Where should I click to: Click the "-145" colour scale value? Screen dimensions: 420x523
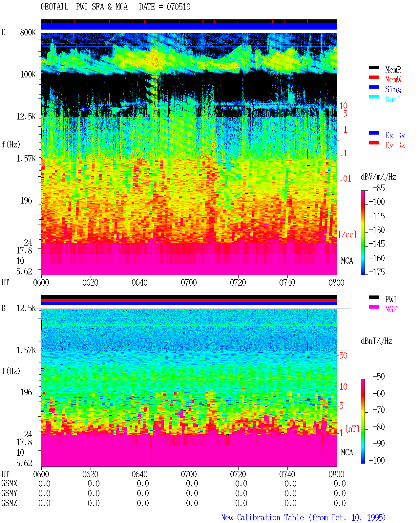click(377, 244)
